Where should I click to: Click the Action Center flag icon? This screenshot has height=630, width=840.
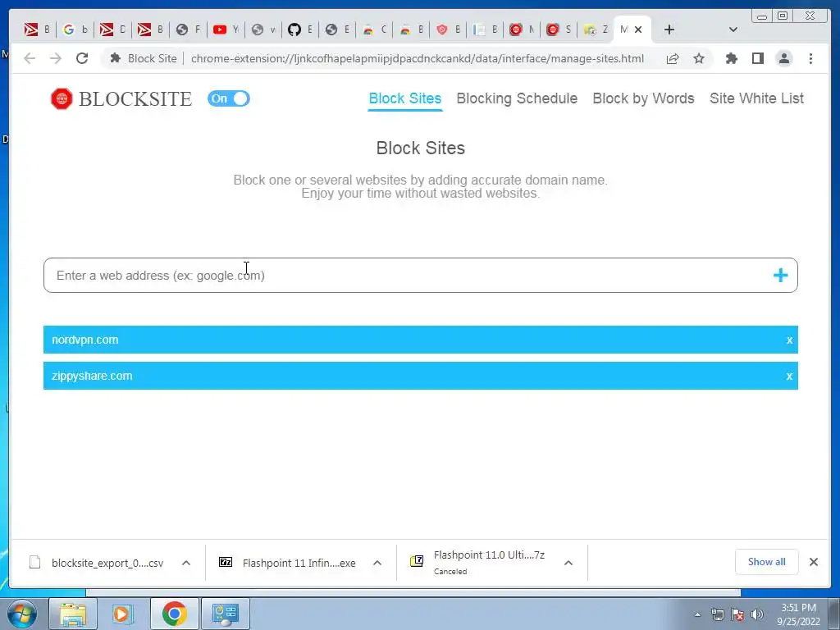tap(737, 614)
